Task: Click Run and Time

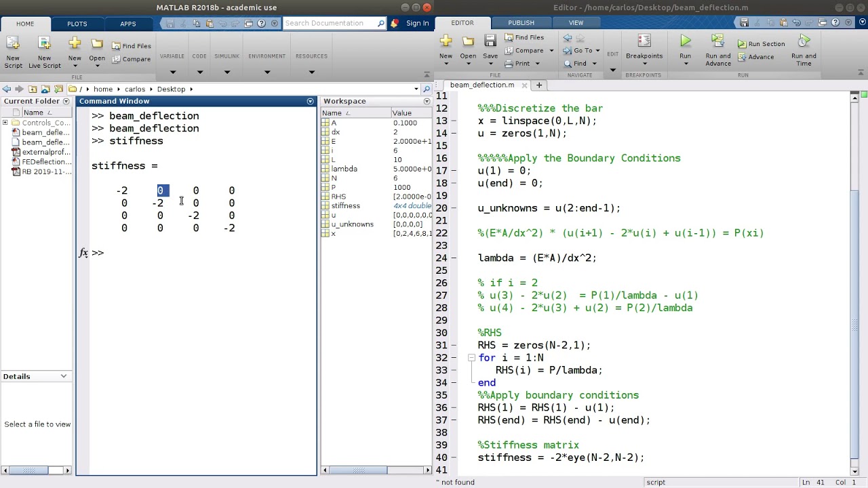Action: click(x=804, y=51)
